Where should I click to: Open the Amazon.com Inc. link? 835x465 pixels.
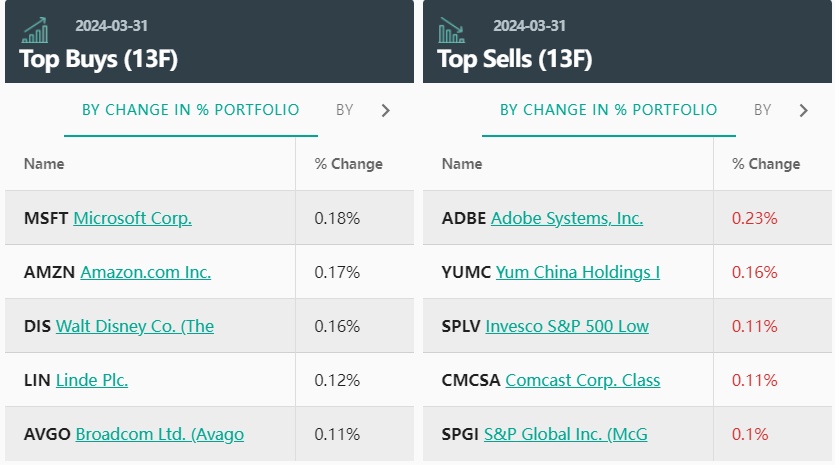[145, 272]
